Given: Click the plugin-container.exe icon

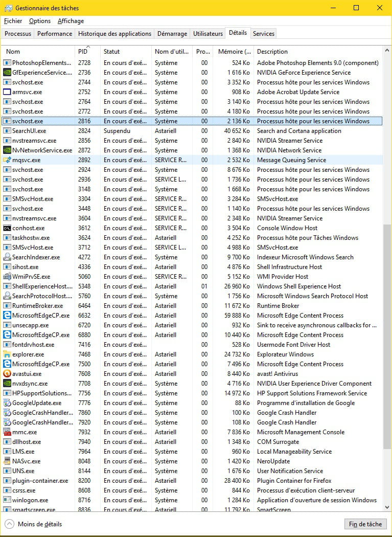Looking at the screenshot, I should pyautogui.click(x=7, y=481).
